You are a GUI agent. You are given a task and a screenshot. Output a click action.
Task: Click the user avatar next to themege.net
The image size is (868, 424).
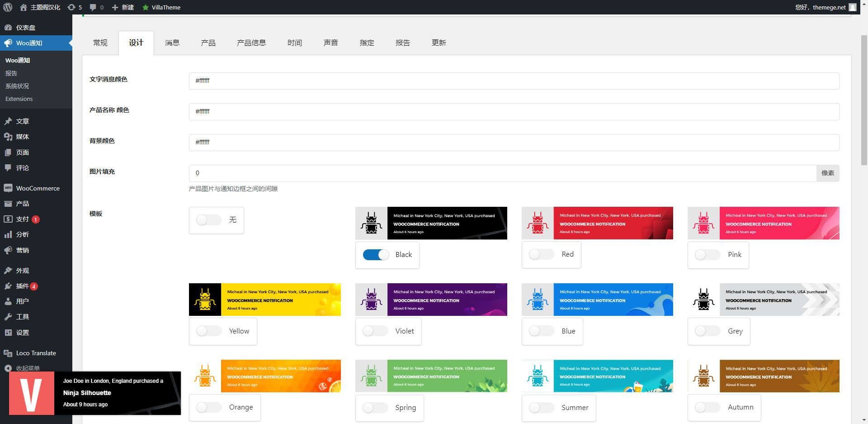point(853,7)
